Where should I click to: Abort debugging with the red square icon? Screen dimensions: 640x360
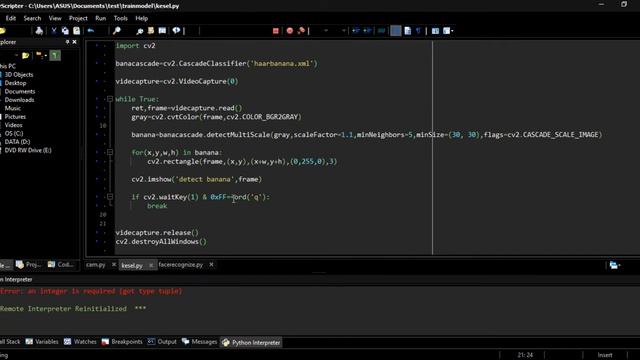[x=276, y=31]
